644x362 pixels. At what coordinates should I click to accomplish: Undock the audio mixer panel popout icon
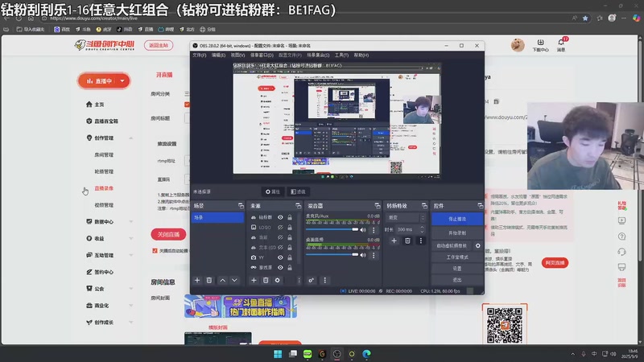tap(378, 206)
